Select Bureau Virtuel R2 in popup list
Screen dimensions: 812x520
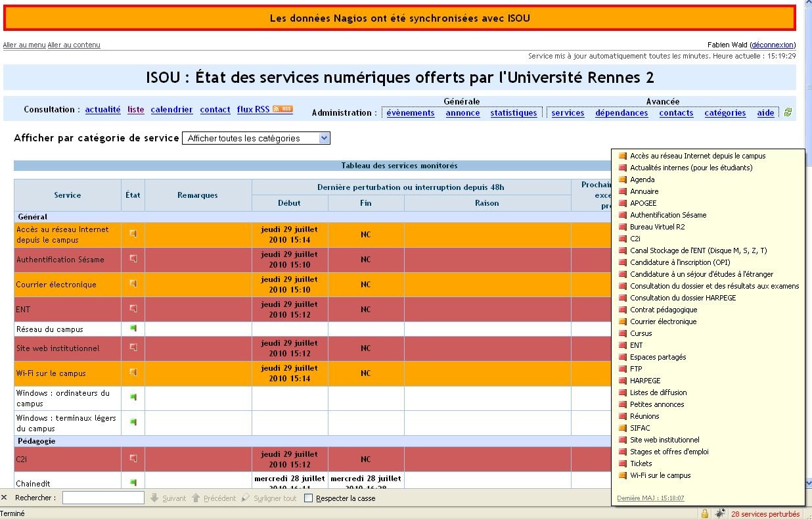point(657,227)
